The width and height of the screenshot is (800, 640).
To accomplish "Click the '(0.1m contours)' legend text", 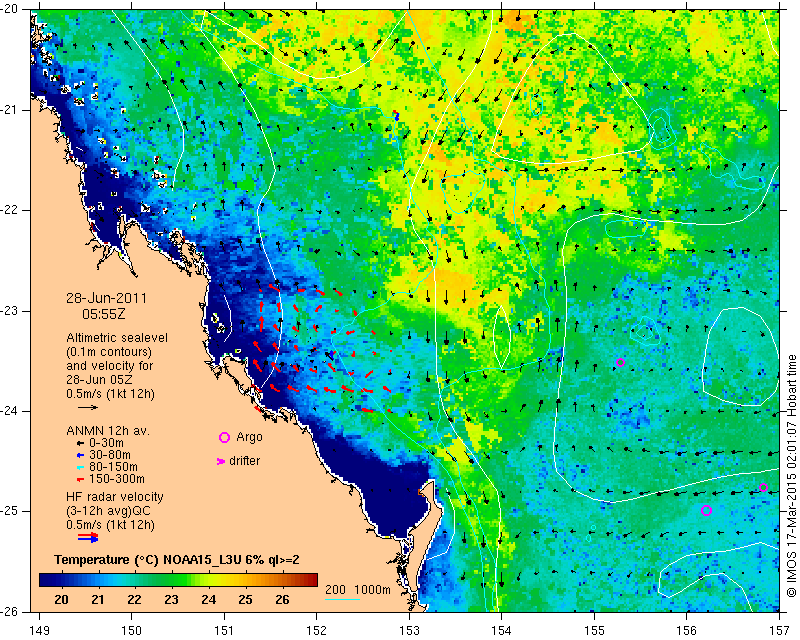I will coord(109,352).
